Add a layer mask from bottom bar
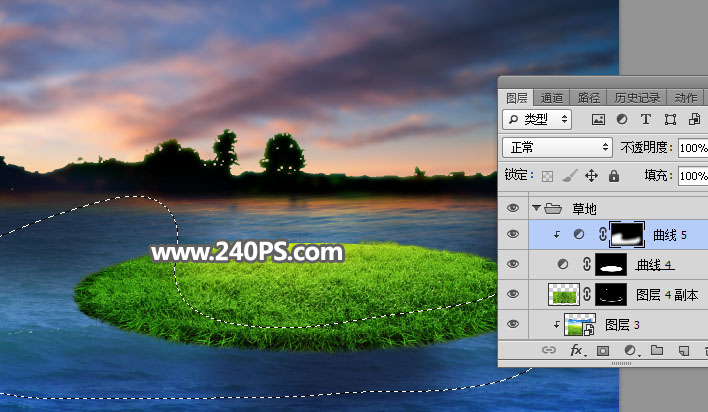The height and width of the screenshot is (412, 708). tap(603, 351)
